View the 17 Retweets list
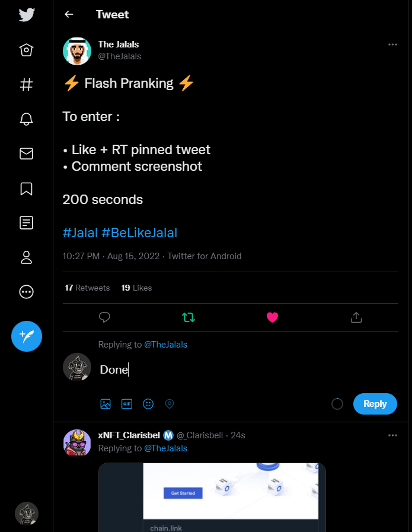 click(87, 288)
